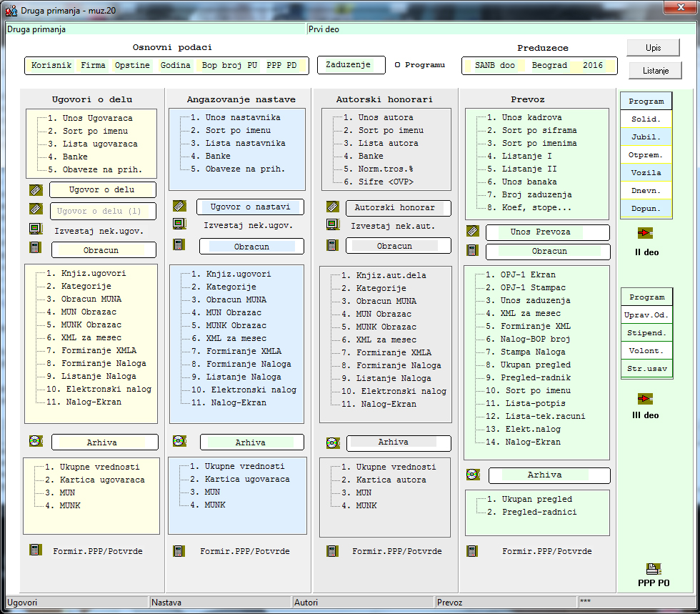The height and width of the screenshot is (614, 700).
Task: Open Arhiva button in Prevoz column
Action: [x=549, y=475]
